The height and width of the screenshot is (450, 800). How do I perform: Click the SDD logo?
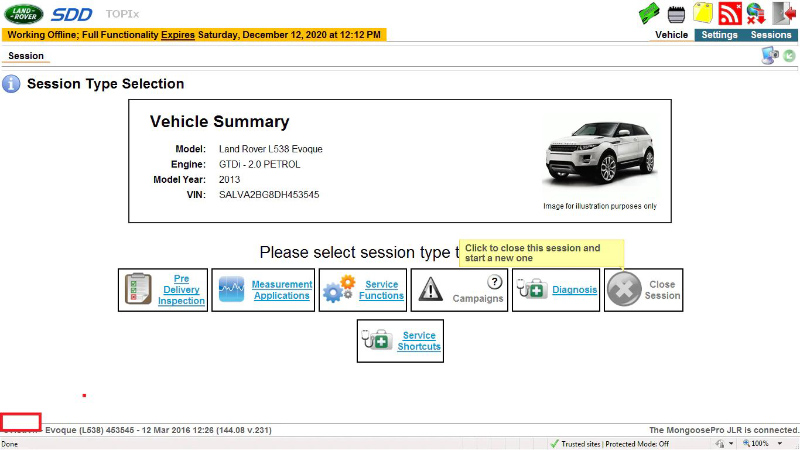pos(71,14)
